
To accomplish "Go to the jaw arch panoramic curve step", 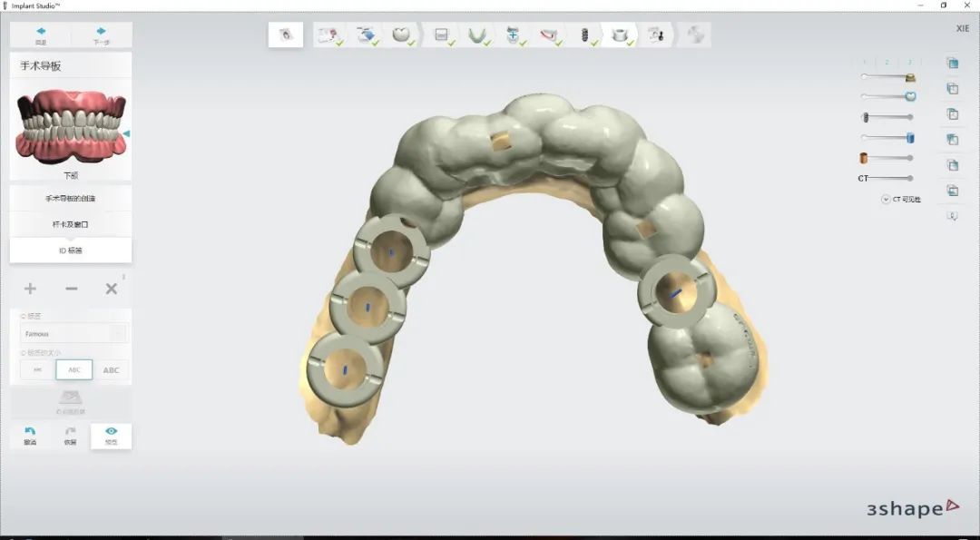I will pyautogui.click(x=475, y=34).
